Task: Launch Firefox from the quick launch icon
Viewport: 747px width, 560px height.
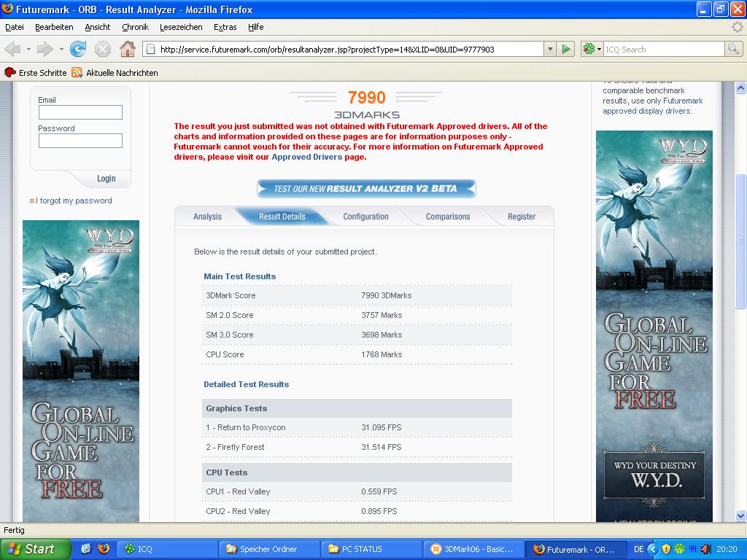Action: (104, 548)
